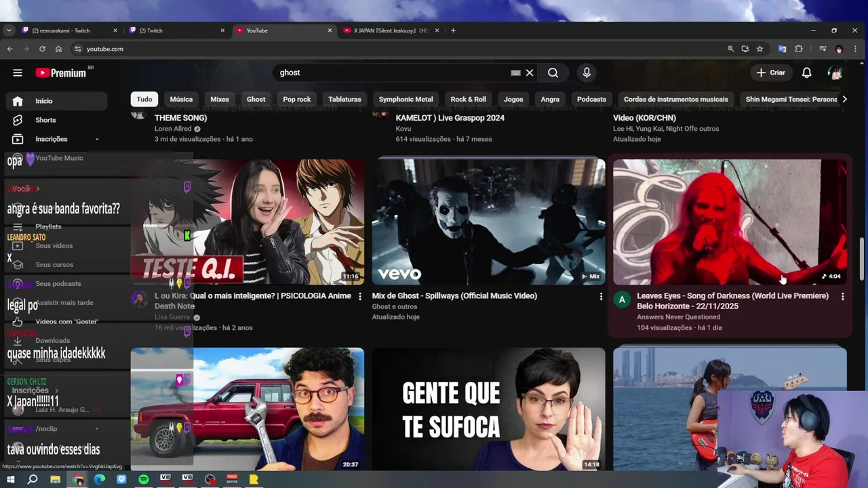Bookmark this page with the star
This screenshot has height=488, width=868.
pos(760,49)
